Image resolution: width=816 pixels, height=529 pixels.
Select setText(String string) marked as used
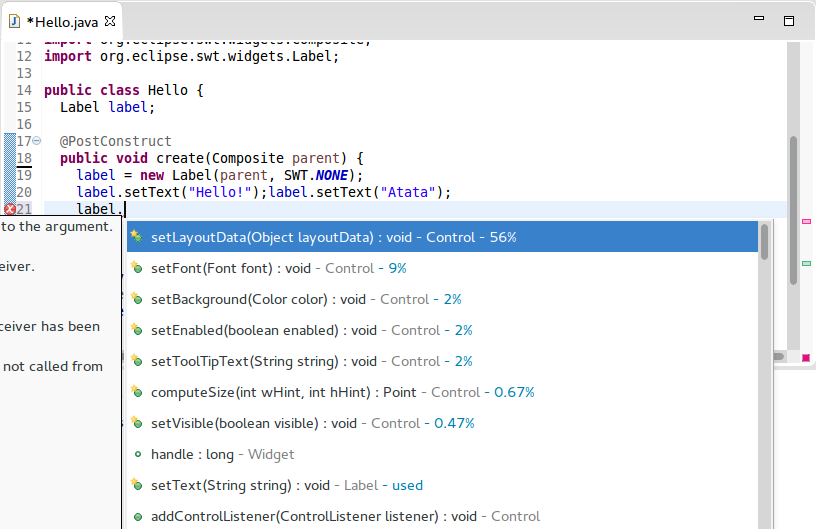point(286,485)
